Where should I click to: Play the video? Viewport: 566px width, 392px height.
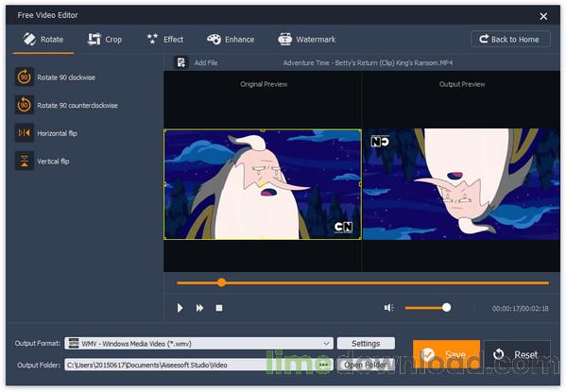tap(180, 308)
